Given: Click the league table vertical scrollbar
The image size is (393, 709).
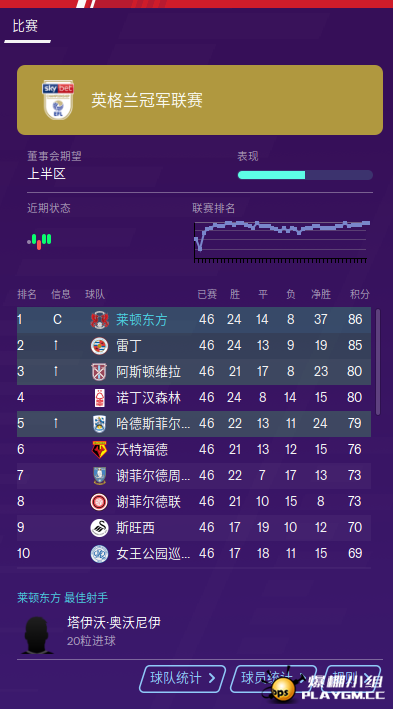Looking at the screenshot, I should click(378, 362).
